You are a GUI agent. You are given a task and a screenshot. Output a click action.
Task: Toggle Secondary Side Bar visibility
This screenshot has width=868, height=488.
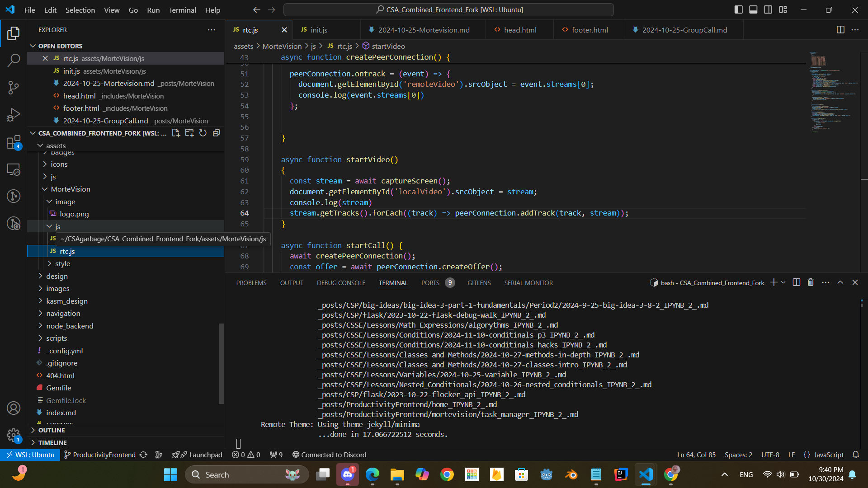pyautogui.click(x=768, y=9)
